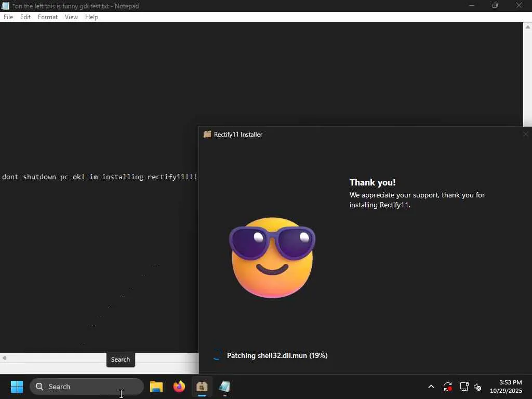Click the Thank you! heading

373,182
